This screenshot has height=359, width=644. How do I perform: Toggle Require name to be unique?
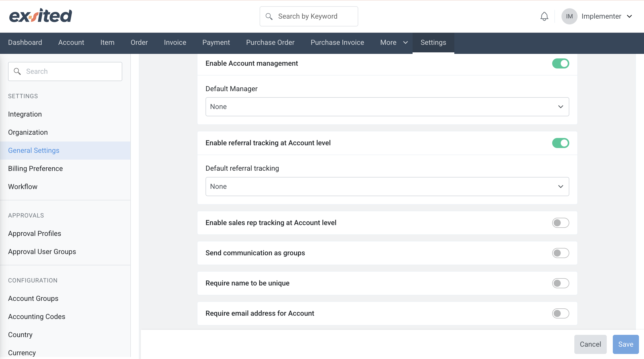pyautogui.click(x=560, y=283)
